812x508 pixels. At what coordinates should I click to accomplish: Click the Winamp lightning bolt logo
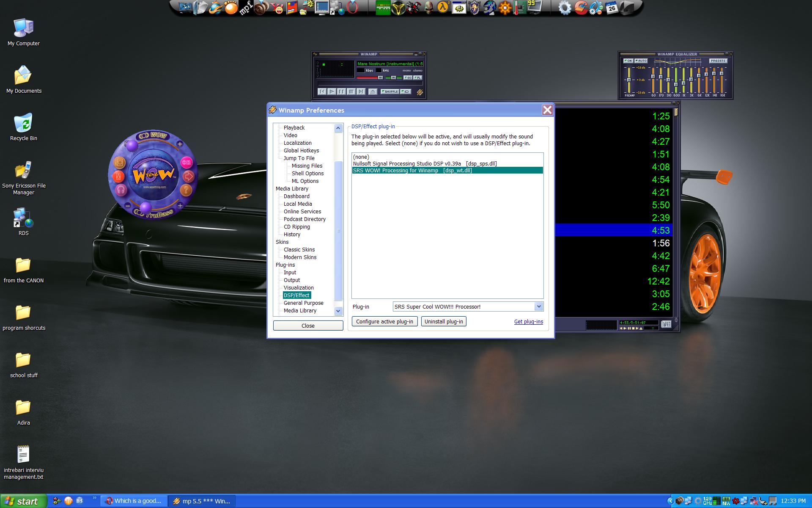(420, 92)
